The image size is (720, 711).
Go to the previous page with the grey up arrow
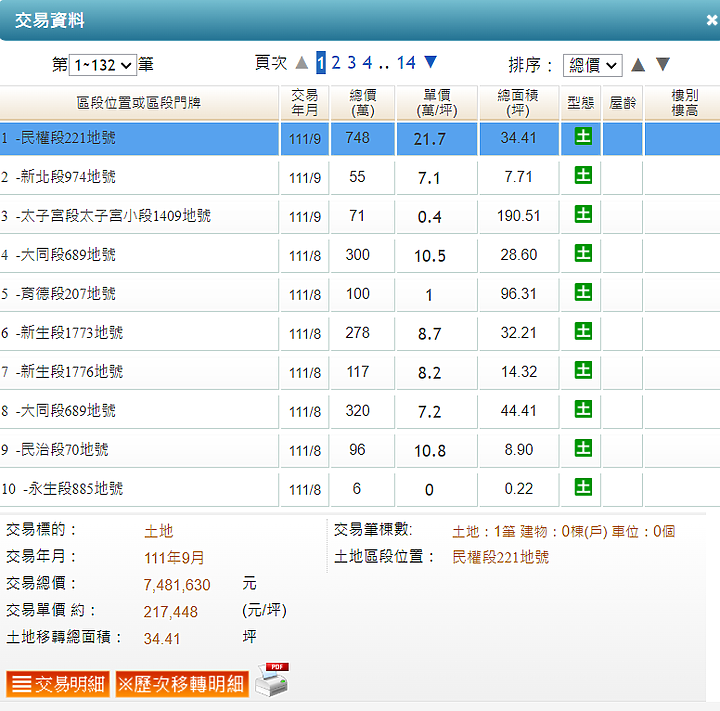[x=302, y=62]
